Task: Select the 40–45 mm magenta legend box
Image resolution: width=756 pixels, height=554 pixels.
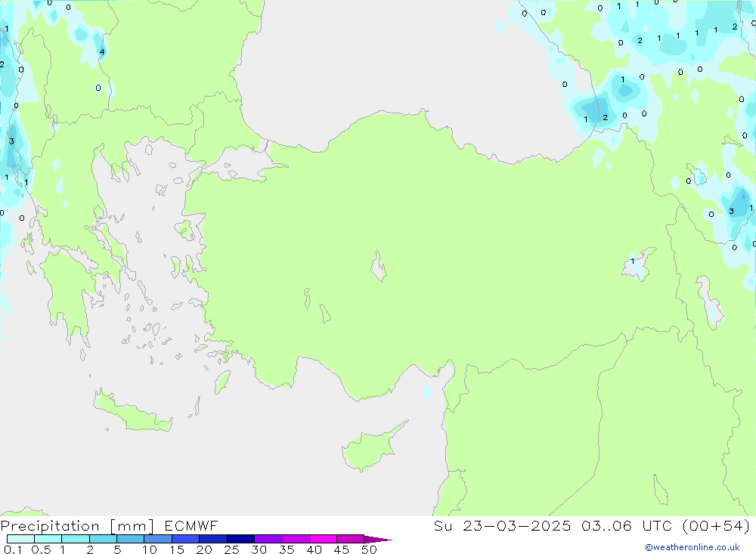Action: [323, 539]
